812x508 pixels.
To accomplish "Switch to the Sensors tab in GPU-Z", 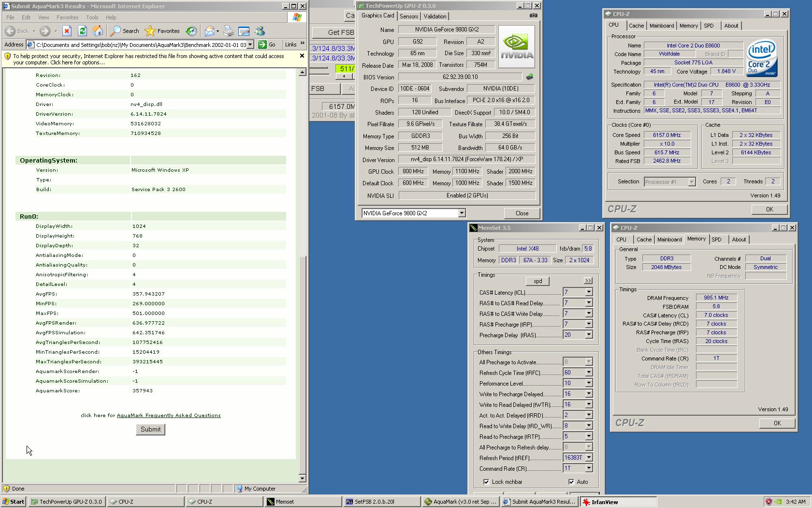I will [x=409, y=16].
